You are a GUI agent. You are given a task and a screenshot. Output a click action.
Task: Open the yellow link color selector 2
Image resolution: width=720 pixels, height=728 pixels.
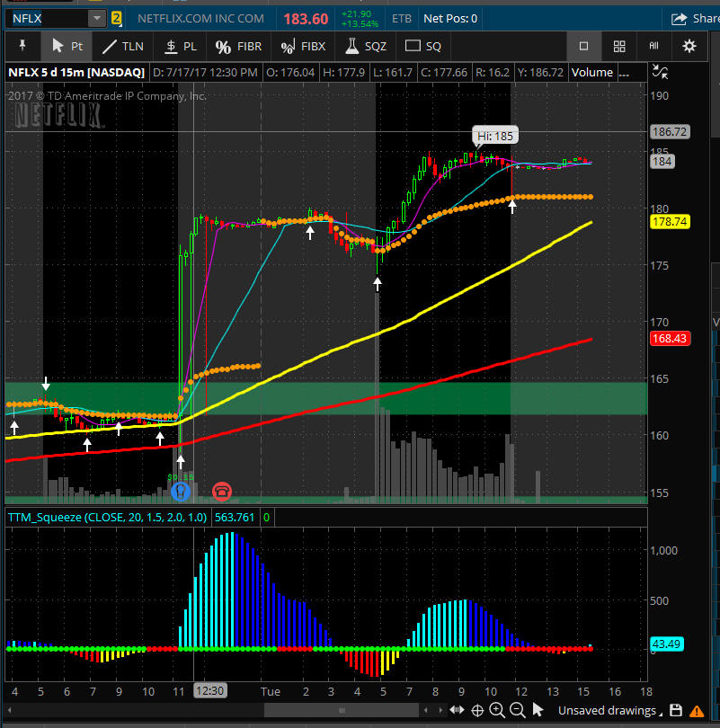point(117,18)
